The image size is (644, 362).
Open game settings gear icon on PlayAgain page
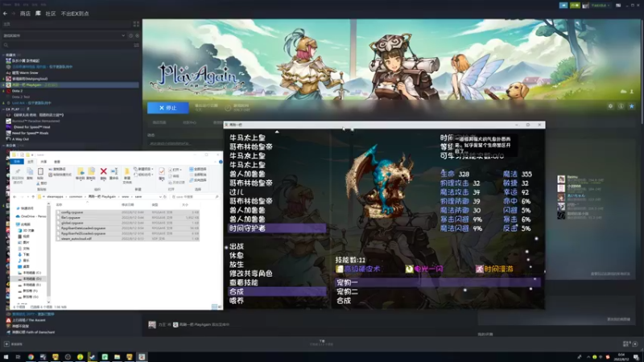[610, 106]
